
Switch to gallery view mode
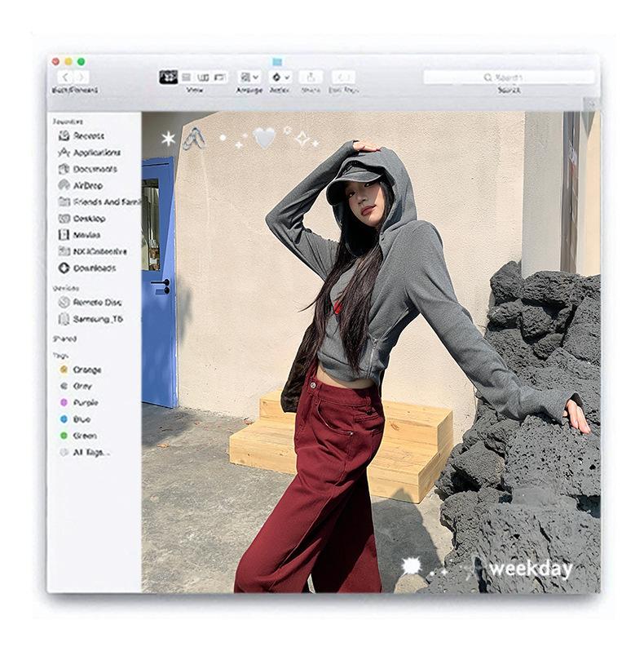[x=220, y=77]
